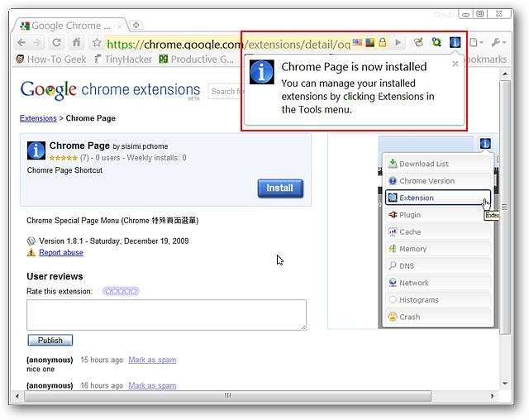529x420 pixels.
Task: Close the Google Chrome tab
Action: coord(119,26)
